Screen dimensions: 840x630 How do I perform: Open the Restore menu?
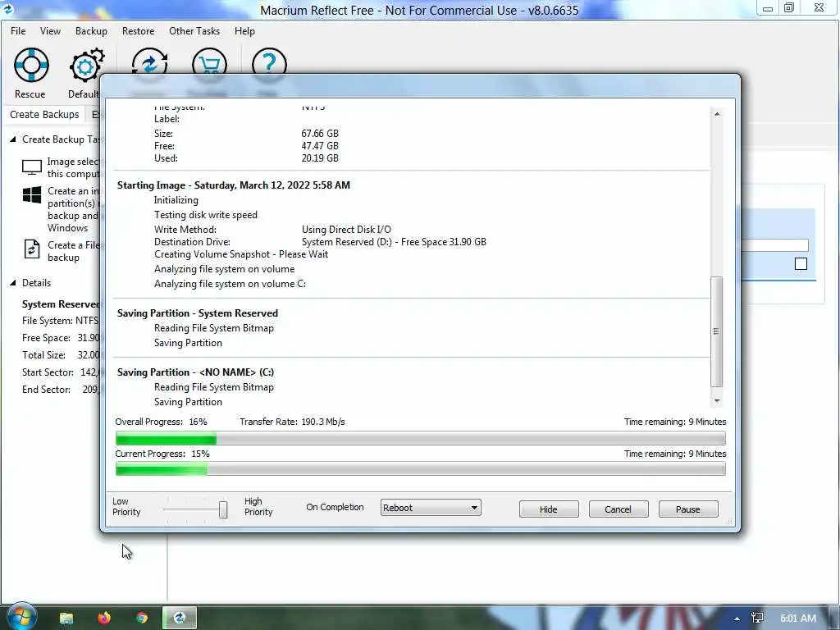[x=138, y=31]
